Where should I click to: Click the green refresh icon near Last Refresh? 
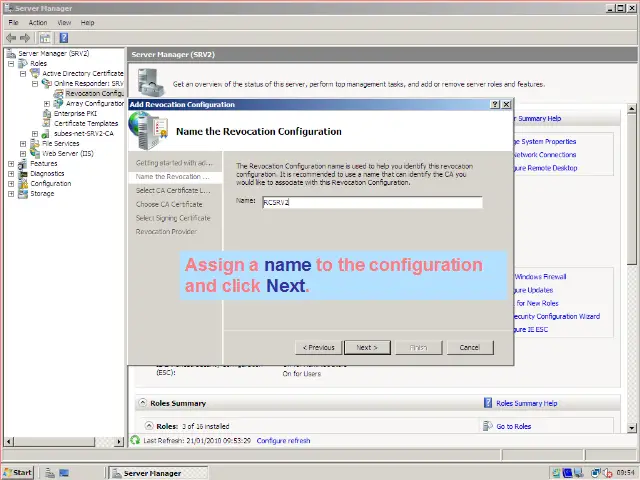coord(135,440)
